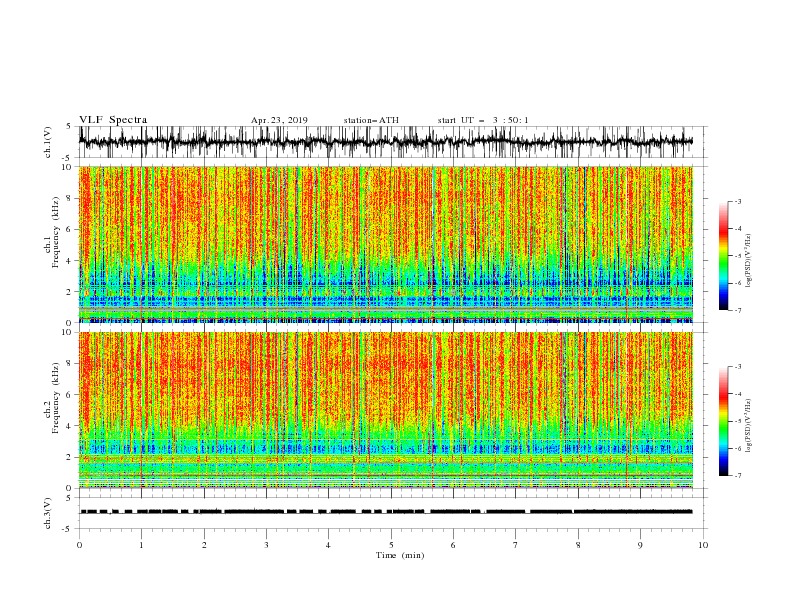Image resolution: width=792 pixels, height=612 pixels.
Task: Click the ch.1 "Frequency (kHz)" axis label
Action: pyautogui.click(x=55, y=233)
